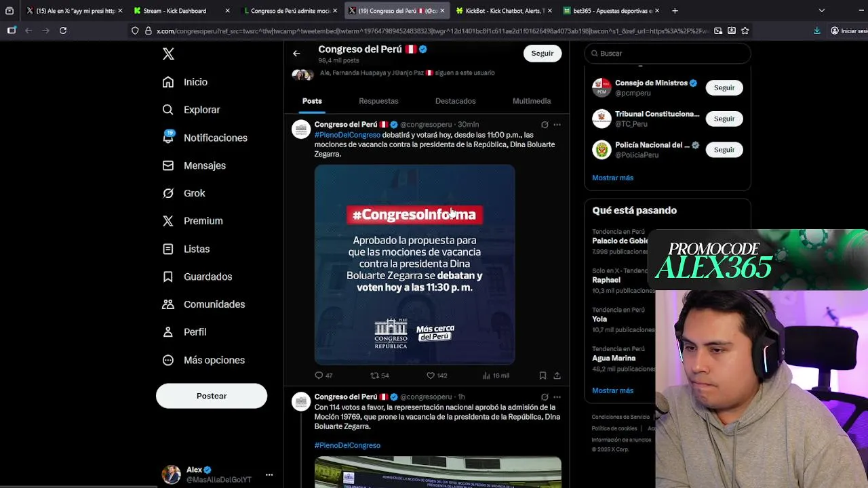868x488 pixels.
Task: Follow Consejo de Ministros
Action: pos(724,87)
